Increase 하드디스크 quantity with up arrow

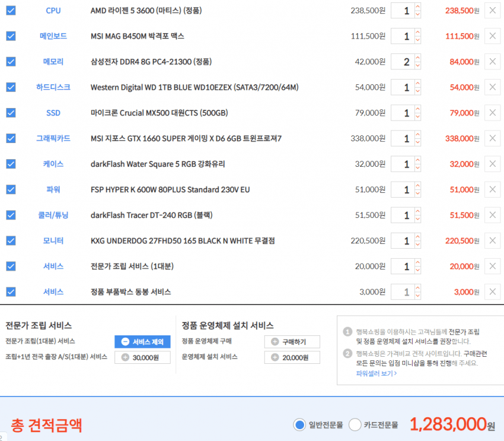pos(417,83)
